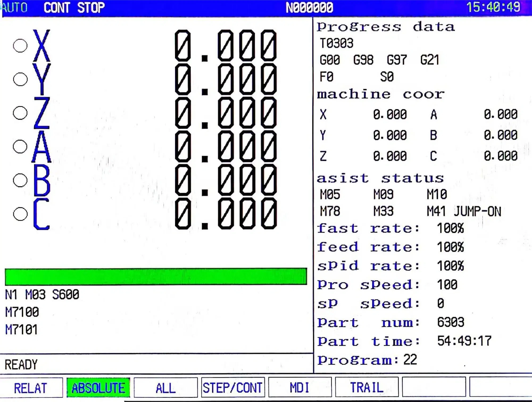The height and width of the screenshot is (402, 532).
Task: Select the ABSOLUTE coordinate softkey
Action: coord(98,388)
